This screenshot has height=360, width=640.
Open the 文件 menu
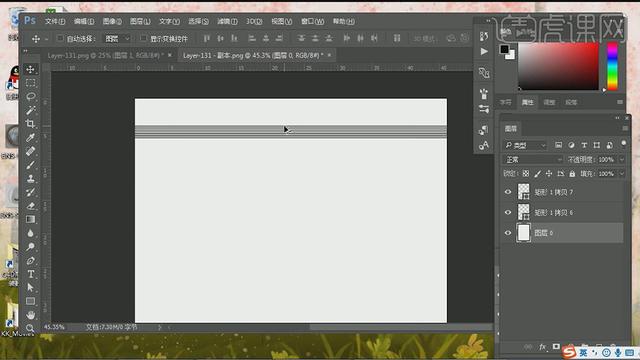55,21
